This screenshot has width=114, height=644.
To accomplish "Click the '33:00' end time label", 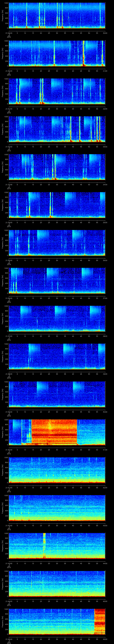I will point(105,147).
